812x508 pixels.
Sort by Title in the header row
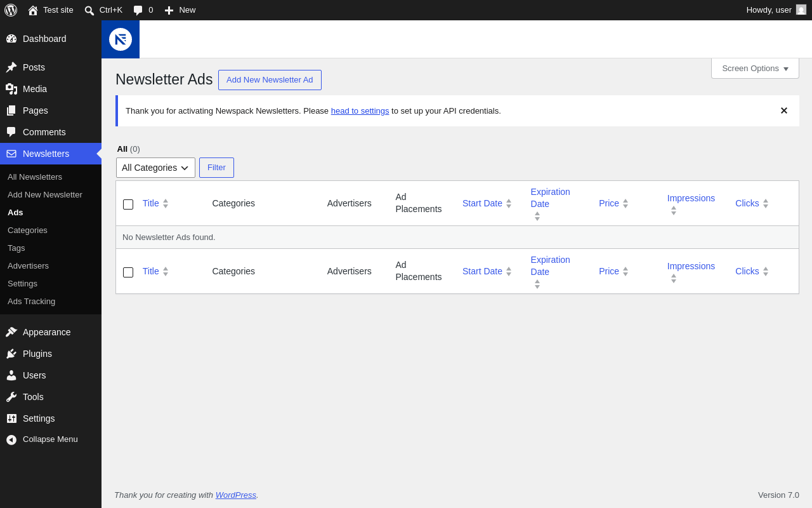coord(155,203)
